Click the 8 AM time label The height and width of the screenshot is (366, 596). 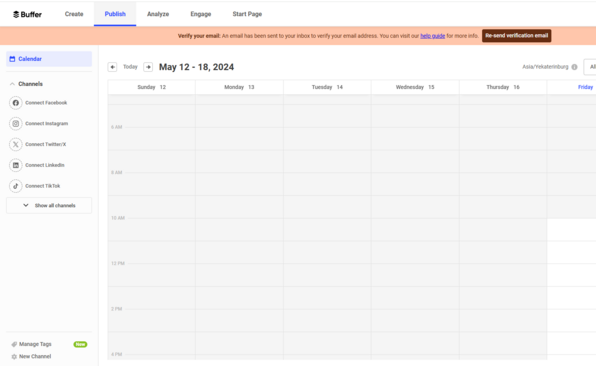(117, 173)
